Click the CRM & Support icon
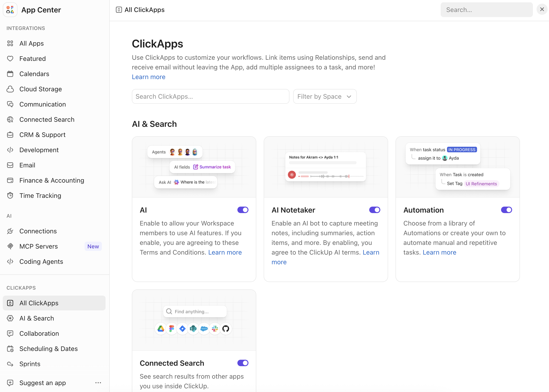Screen dimensions: 549x392 [10, 135]
